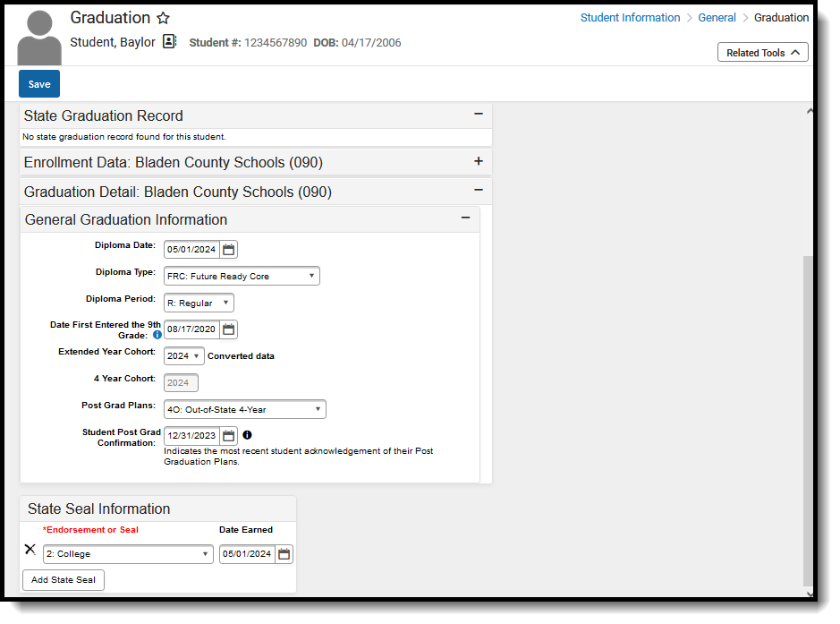Collapse the General Graduation Information panel

click(x=465, y=218)
